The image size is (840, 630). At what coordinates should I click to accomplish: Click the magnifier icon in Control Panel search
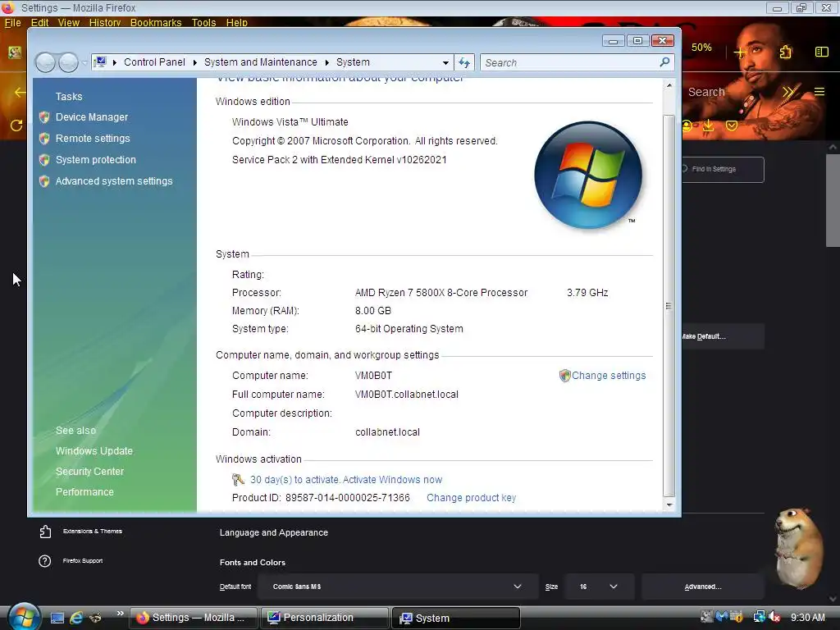pos(664,62)
